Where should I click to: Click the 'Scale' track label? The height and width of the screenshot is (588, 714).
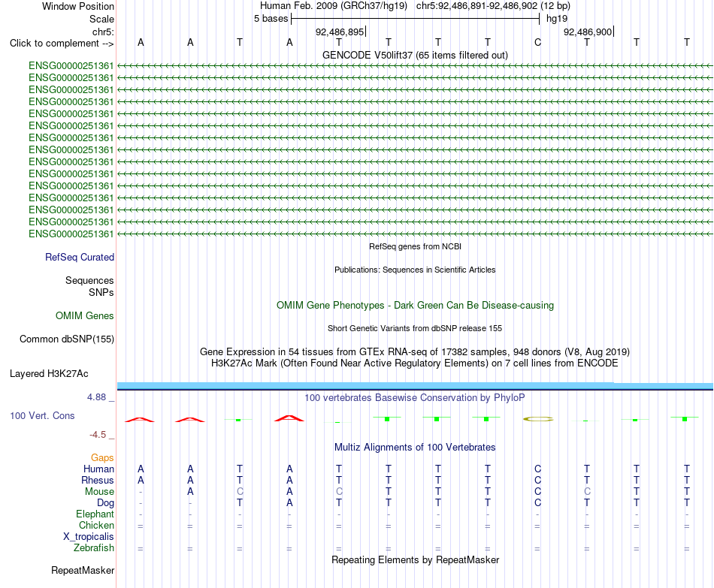coord(101,19)
